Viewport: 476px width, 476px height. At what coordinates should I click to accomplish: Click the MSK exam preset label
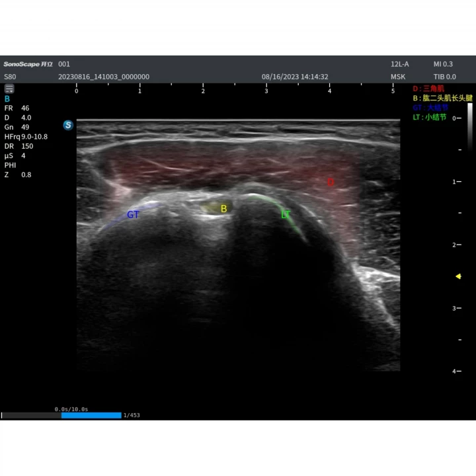coord(398,77)
